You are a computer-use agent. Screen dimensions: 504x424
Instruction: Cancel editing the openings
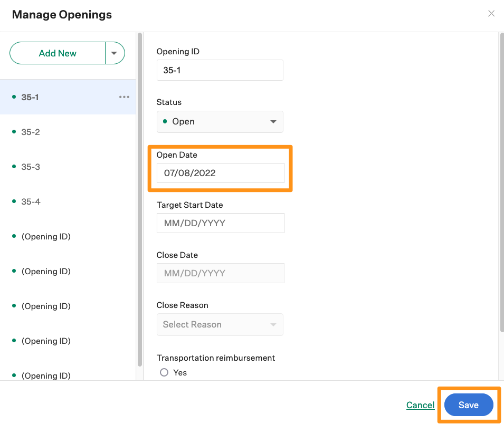(x=420, y=404)
